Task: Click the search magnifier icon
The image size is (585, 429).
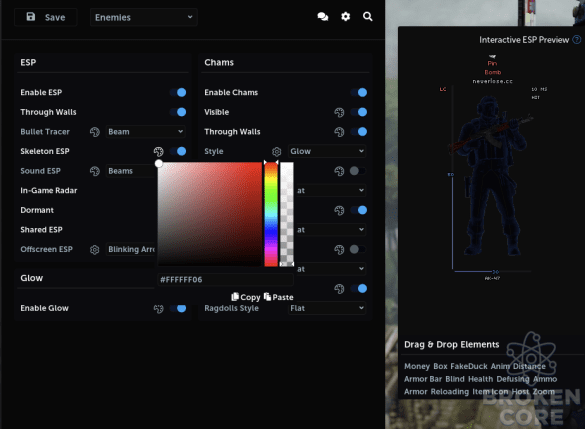Action: 367,17
